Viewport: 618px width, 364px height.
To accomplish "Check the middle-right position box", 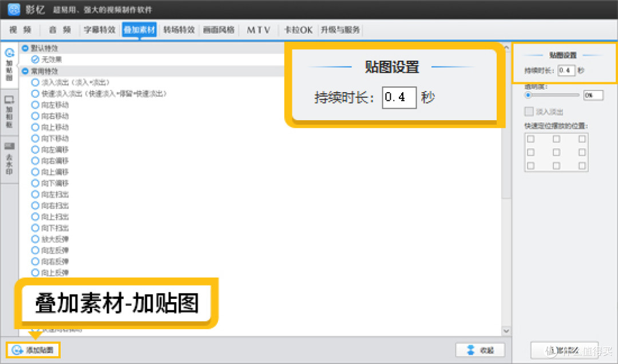I will (582, 152).
